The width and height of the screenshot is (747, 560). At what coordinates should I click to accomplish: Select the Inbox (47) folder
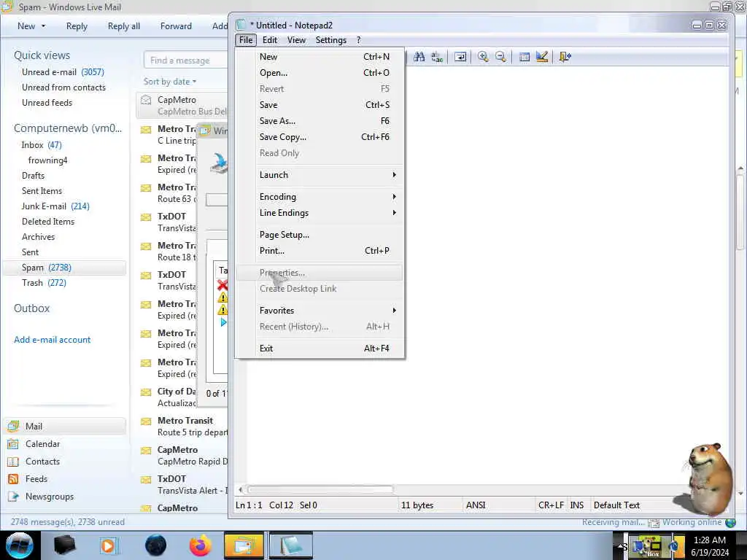point(42,145)
